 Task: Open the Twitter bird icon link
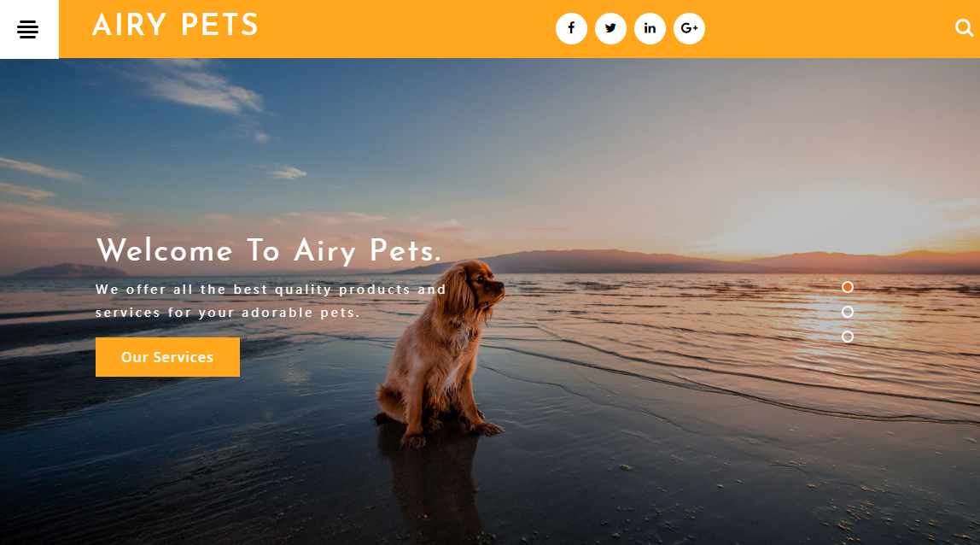[610, 28]
